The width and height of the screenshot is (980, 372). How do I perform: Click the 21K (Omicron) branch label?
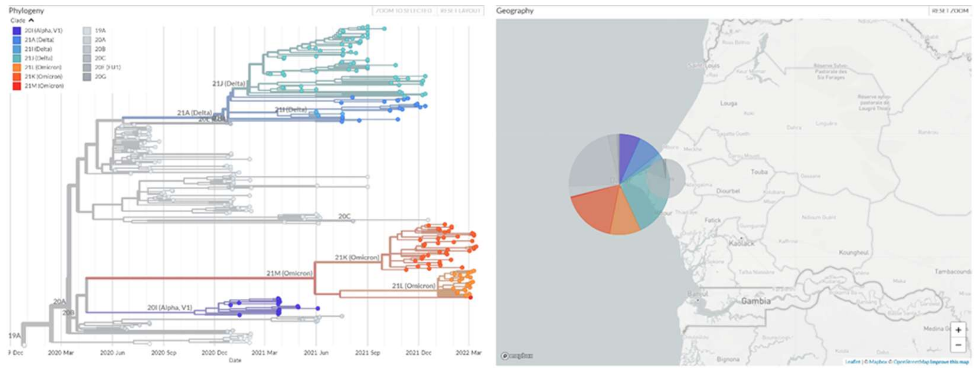[357, 257]
